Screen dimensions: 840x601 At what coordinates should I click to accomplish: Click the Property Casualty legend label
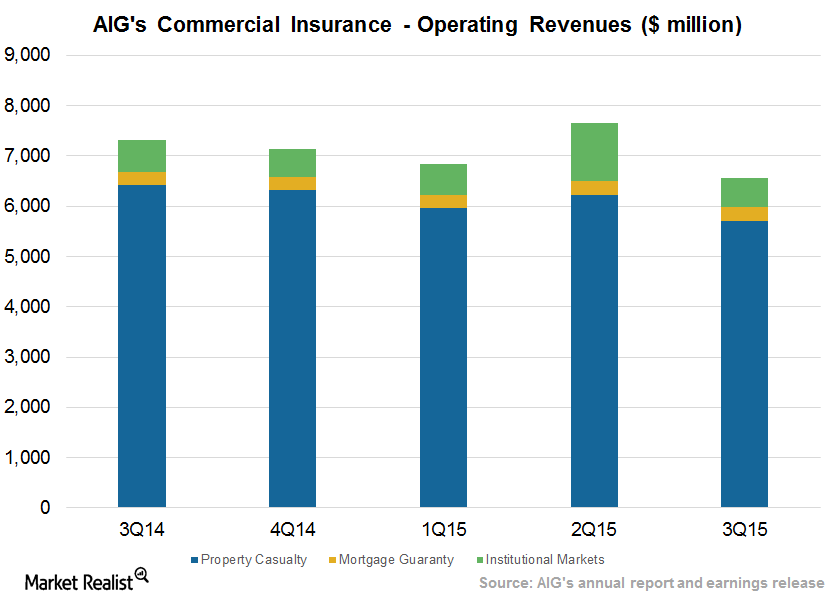tap(254, 560)
